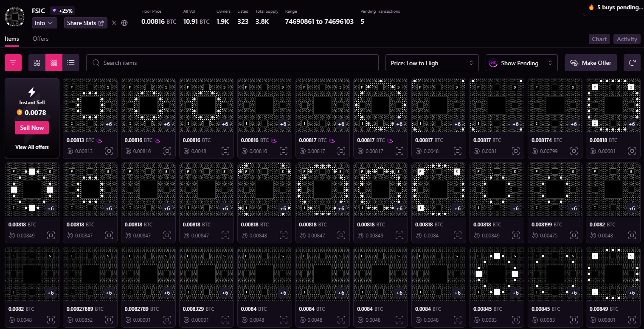The height and width of the screenshot is (329, 644).
Task: Click the offer icon beside 0.00475 value
Action: (x=535, y=235)
